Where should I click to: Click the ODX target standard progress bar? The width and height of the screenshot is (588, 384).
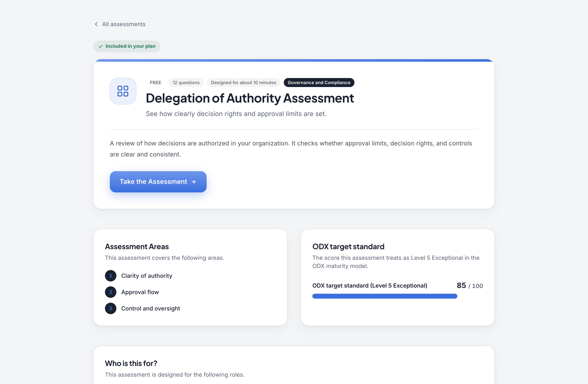[x=398, y=296]
